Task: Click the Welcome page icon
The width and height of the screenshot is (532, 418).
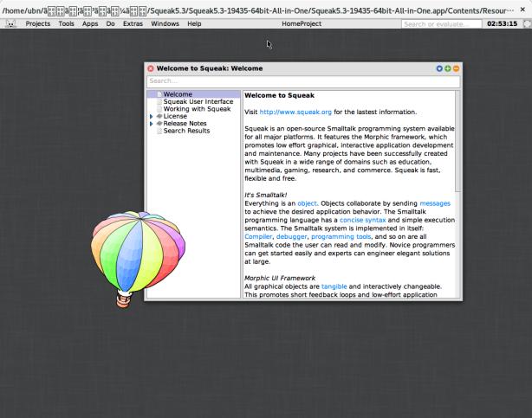Action: tap(159, 94)
